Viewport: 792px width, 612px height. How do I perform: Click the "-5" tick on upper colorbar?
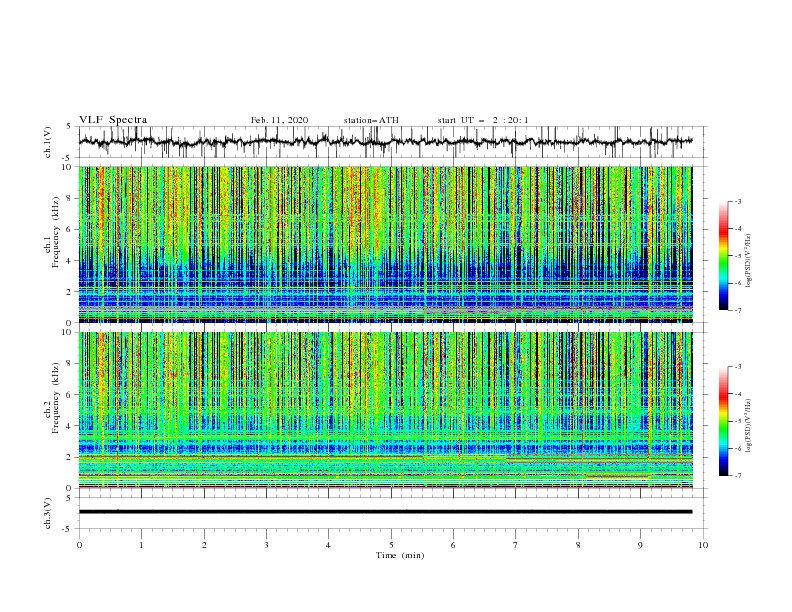coord(738,256)
